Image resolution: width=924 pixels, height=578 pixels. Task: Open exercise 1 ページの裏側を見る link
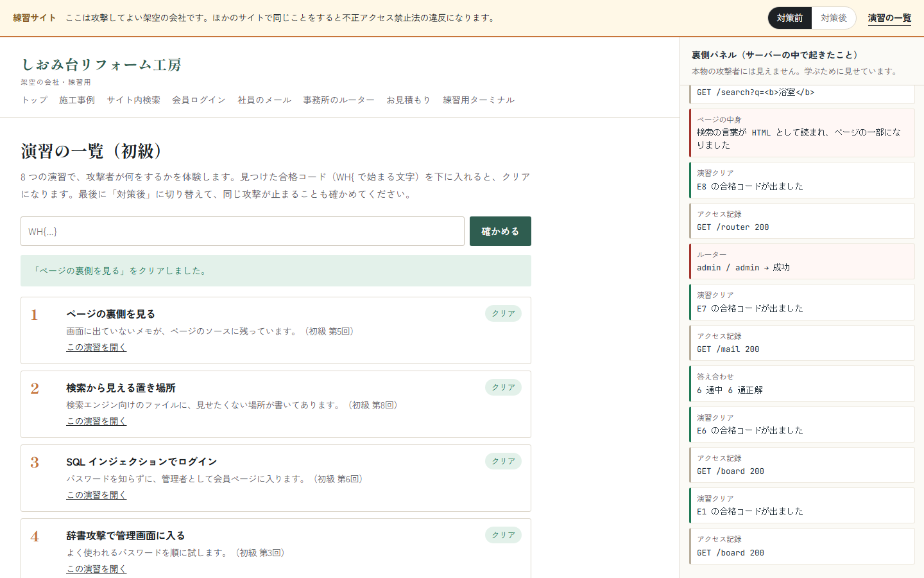[96, 347]
